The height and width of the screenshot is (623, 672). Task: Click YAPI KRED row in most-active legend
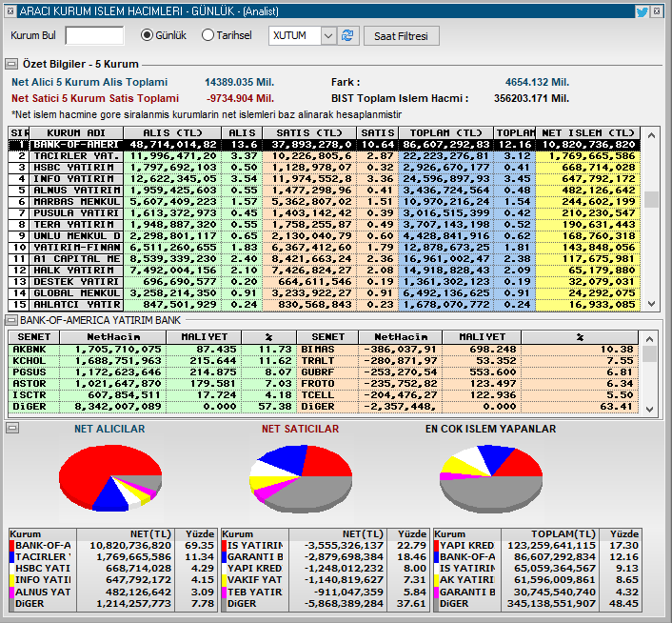pyautogui.click(x=537, y=546)
